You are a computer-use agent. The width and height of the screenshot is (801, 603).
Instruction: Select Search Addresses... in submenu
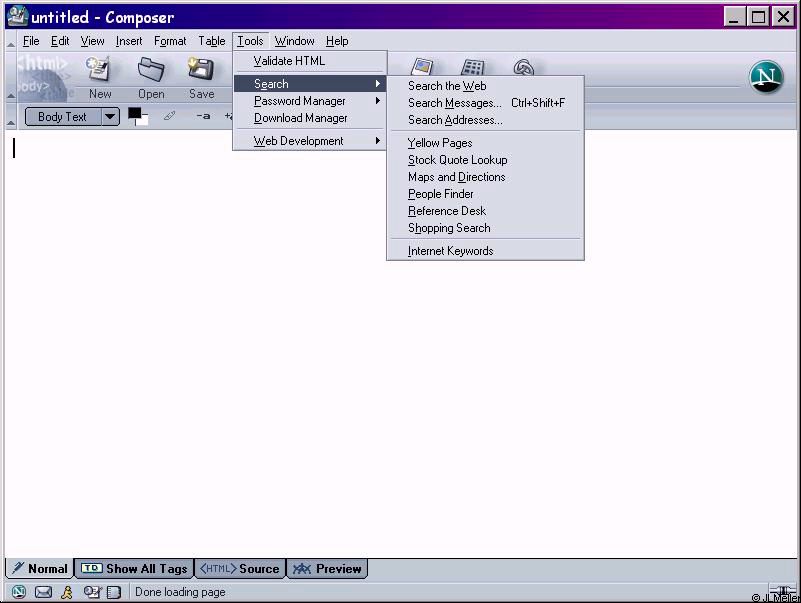[x=485, y=120]
